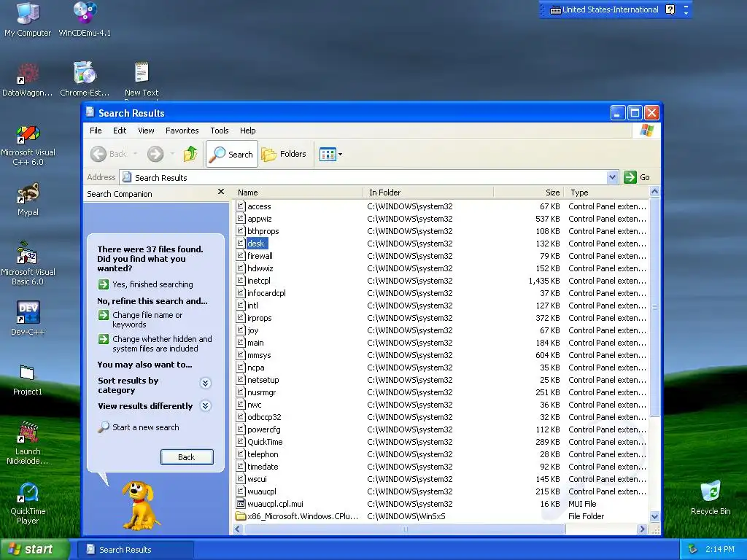747x560 pixels.
Task: Click the language bar help icon
Action: click(670, 9)
